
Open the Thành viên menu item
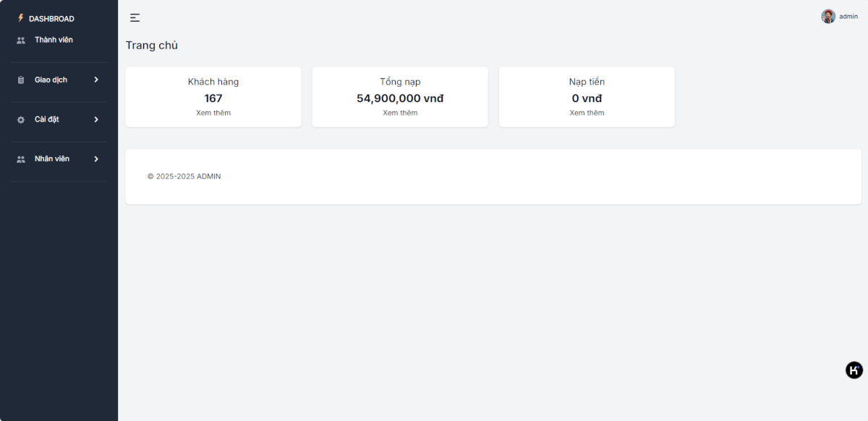click(54, 40)
